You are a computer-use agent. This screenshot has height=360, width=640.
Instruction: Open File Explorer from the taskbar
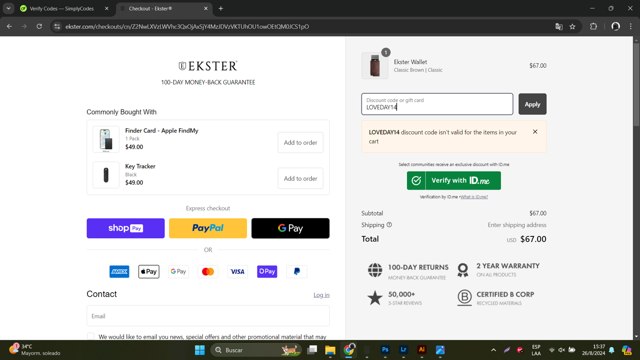pyautogui.click(x=330, y=350)
